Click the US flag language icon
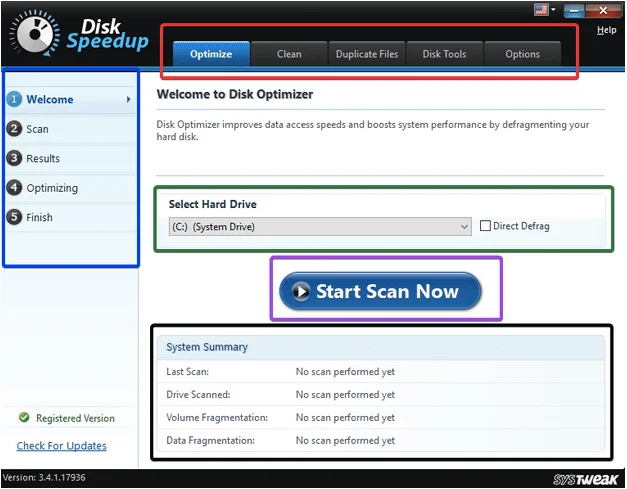Screen dimensions: 627x489 coord(541,10)
